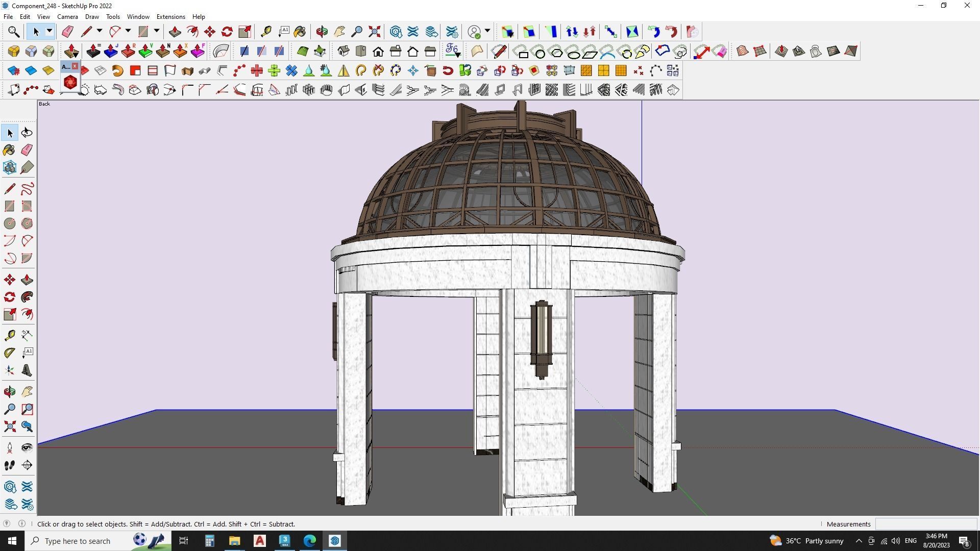This screenshot has height=551, width=980.
Task: Expand the Line tool dropdown arrow
Action: tap(100, 32)
